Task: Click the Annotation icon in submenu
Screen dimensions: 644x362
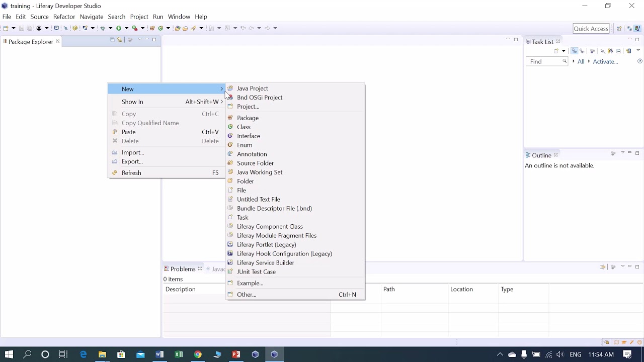Action: [x=230, y=154]
